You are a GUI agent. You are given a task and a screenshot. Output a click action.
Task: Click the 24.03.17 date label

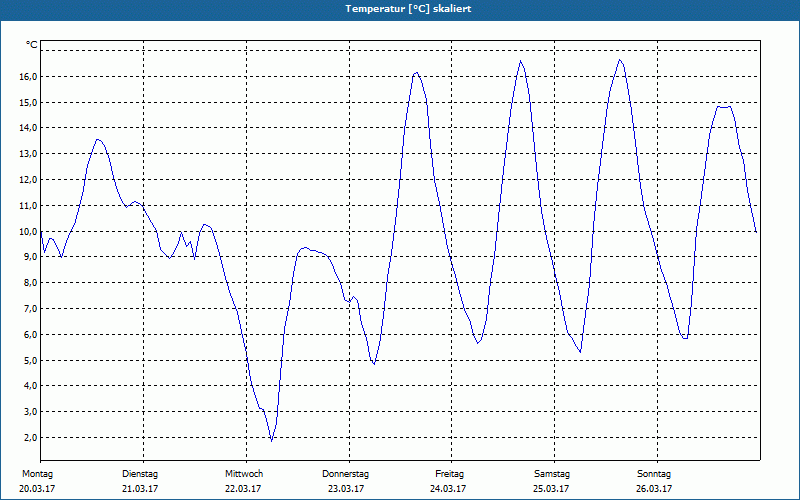(448, 489)
